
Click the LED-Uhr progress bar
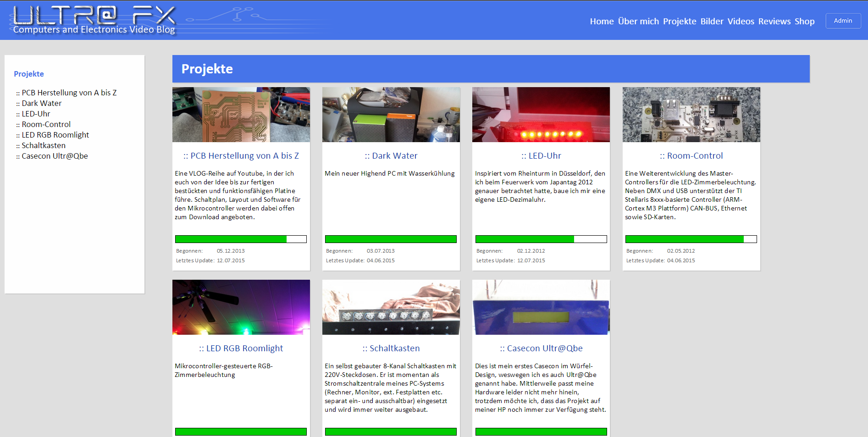[x=541, y=239]
